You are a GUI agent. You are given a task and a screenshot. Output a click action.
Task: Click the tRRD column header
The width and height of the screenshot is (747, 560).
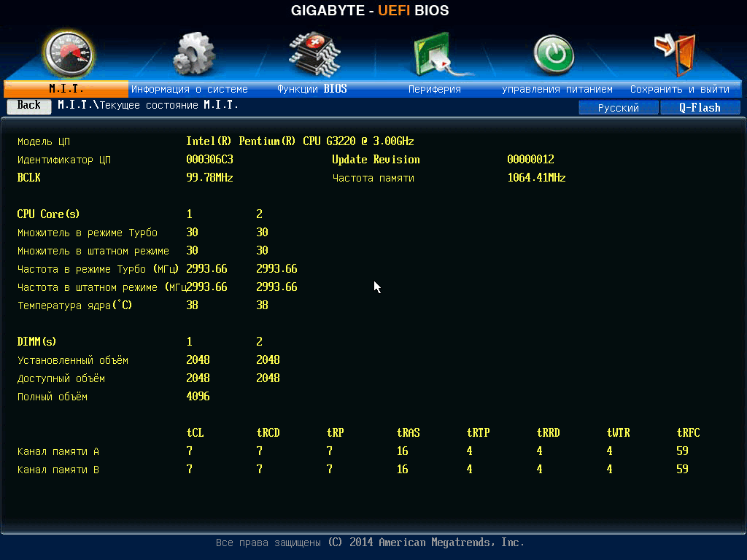pos(548,432)
